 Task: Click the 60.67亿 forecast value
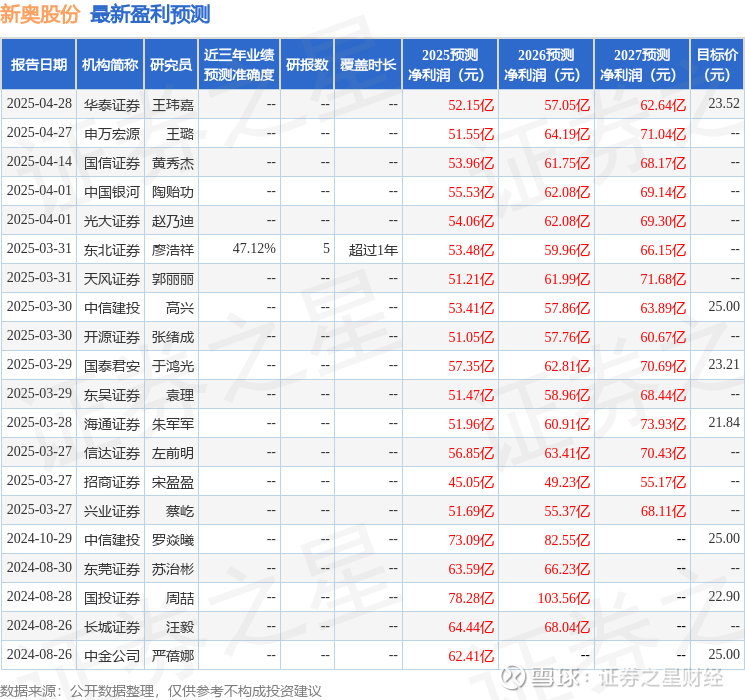663,337
